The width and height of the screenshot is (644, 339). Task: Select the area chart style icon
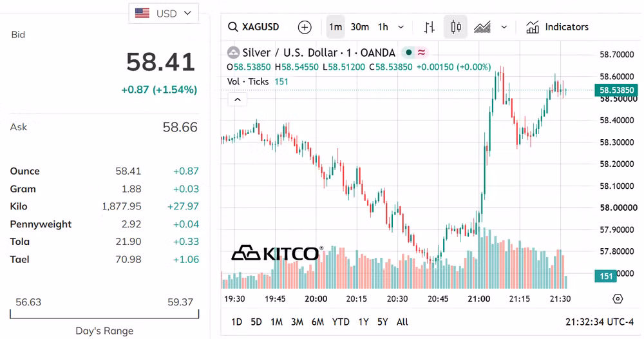coord(482,27)
